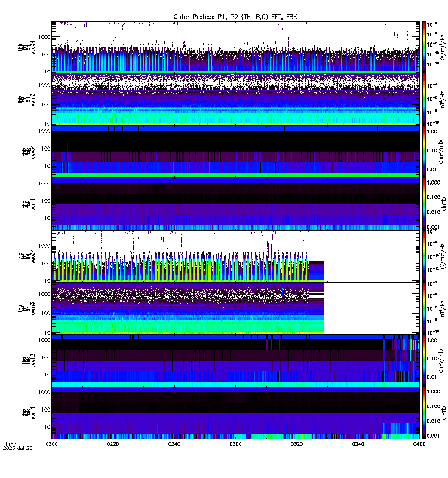The width and height of the screenshot is (448, 478).
Task: Select the 'thc fbk scm1' panel label
Action: point(28,413)
